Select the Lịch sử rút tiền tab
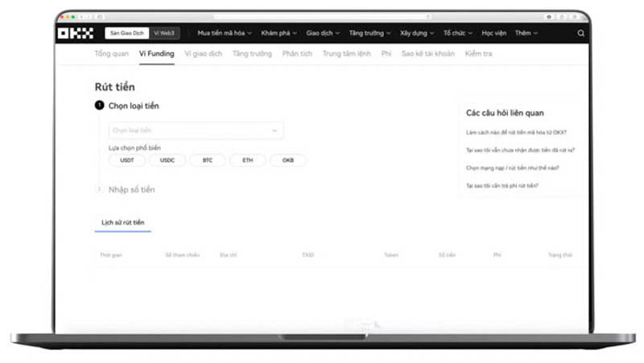Viewport: 644px width, 363px height. point(123,223)
